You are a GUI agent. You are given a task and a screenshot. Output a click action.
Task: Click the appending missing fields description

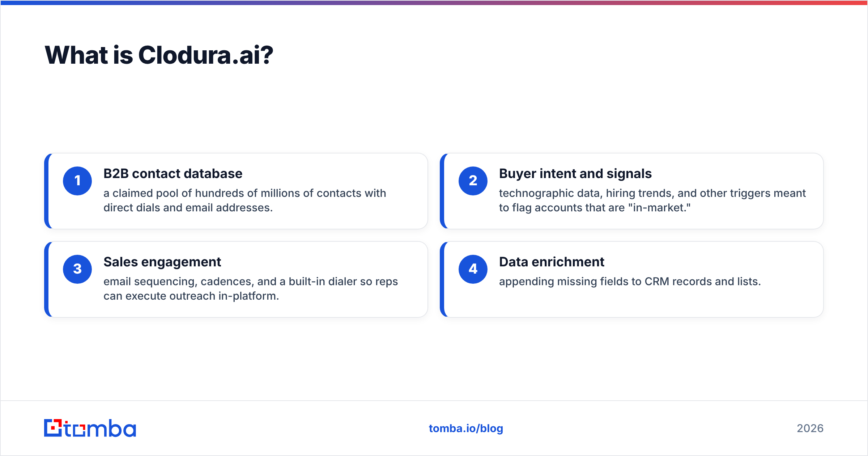tap(630, 282)
